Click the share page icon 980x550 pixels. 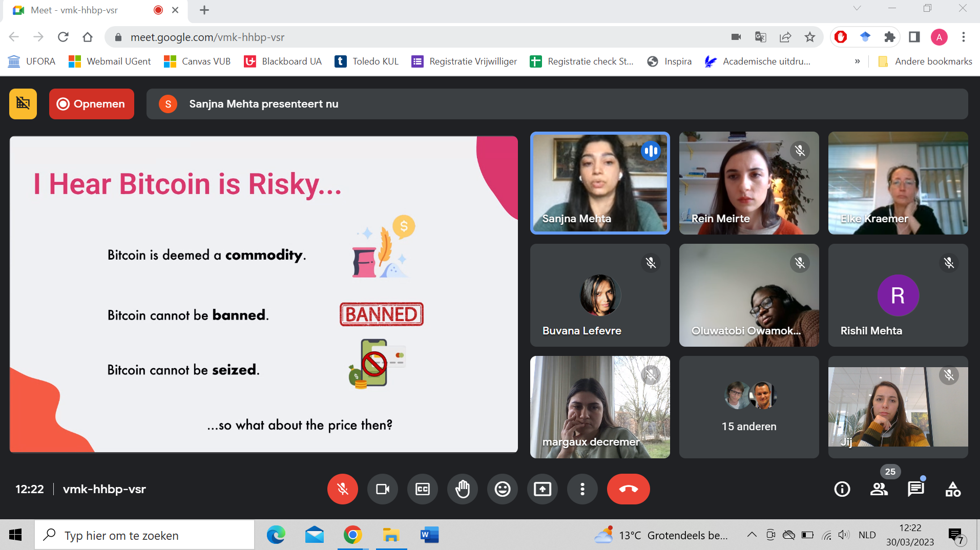point(785,37)
